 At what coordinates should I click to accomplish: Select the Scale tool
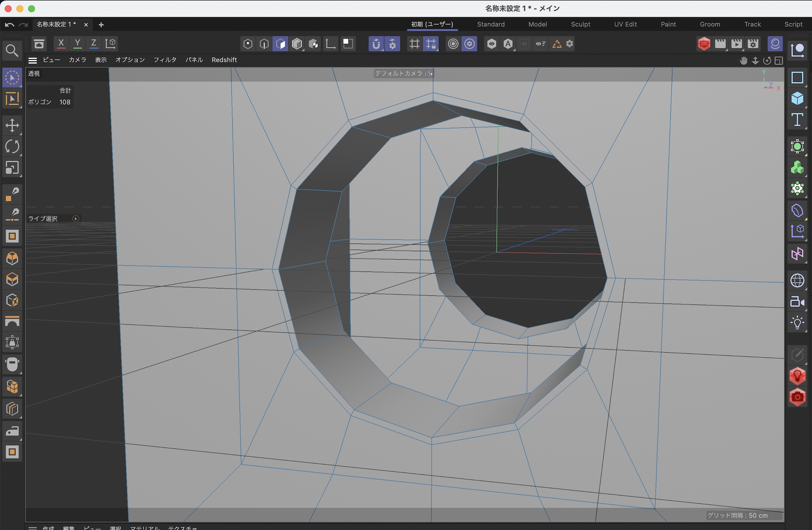pos(12,168)
